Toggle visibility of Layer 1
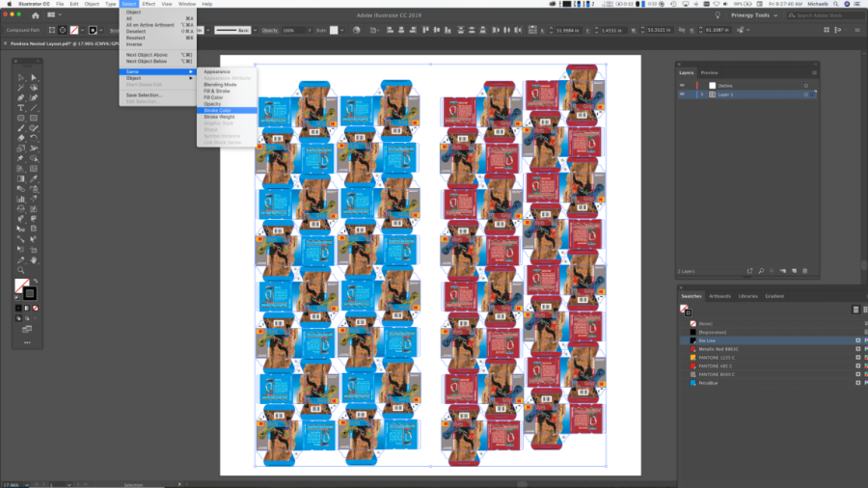The height and width of the screenshot is (488, 868). click(683, 95)
